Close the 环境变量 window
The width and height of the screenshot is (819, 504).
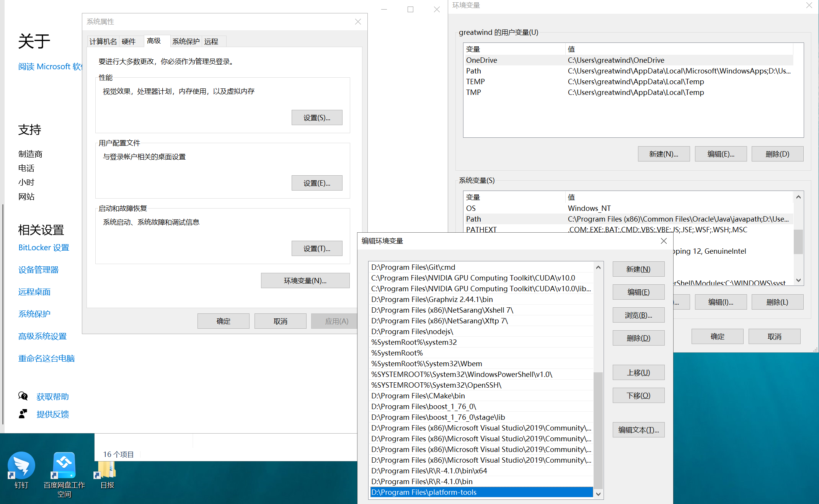pyautogui.click(x=809, y=5)
